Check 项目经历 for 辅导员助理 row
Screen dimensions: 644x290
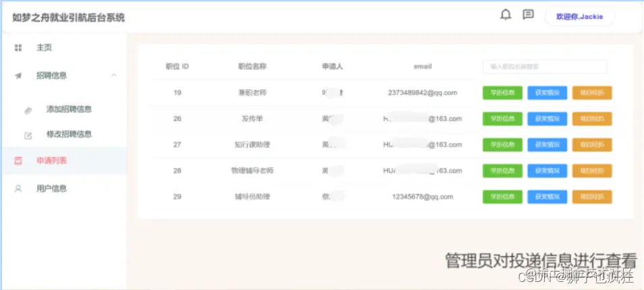point(592,197)
